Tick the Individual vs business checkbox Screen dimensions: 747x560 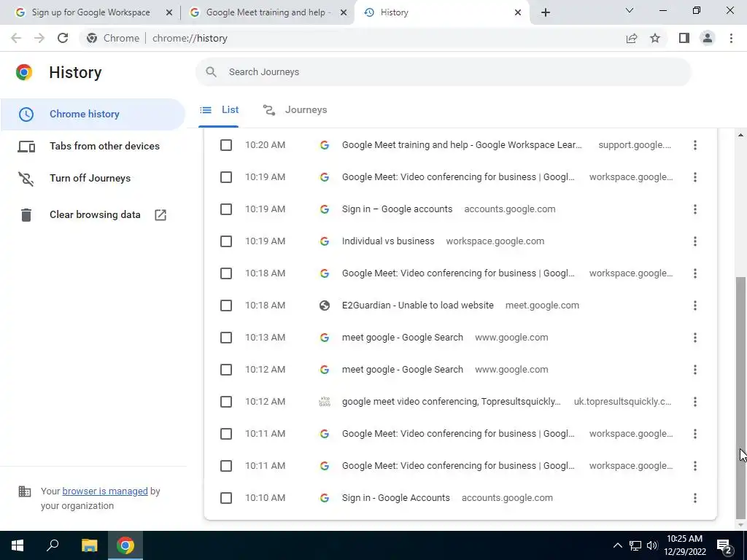[226, 241]
